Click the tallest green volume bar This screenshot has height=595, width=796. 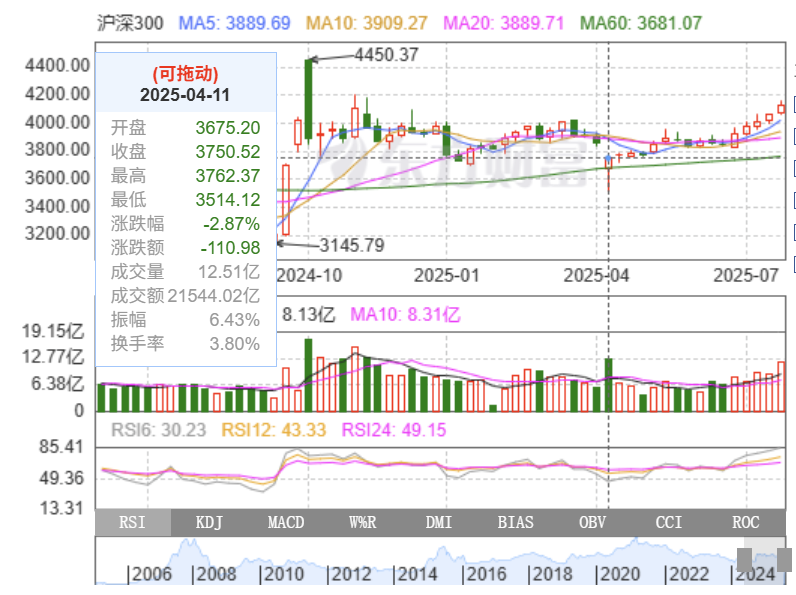click(x=308, y=375)
